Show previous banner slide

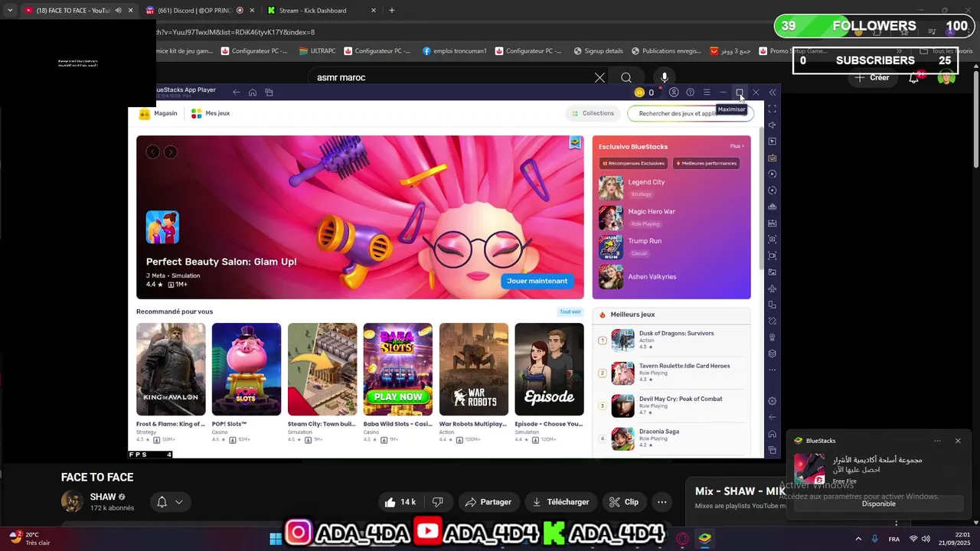click(153, 152)
